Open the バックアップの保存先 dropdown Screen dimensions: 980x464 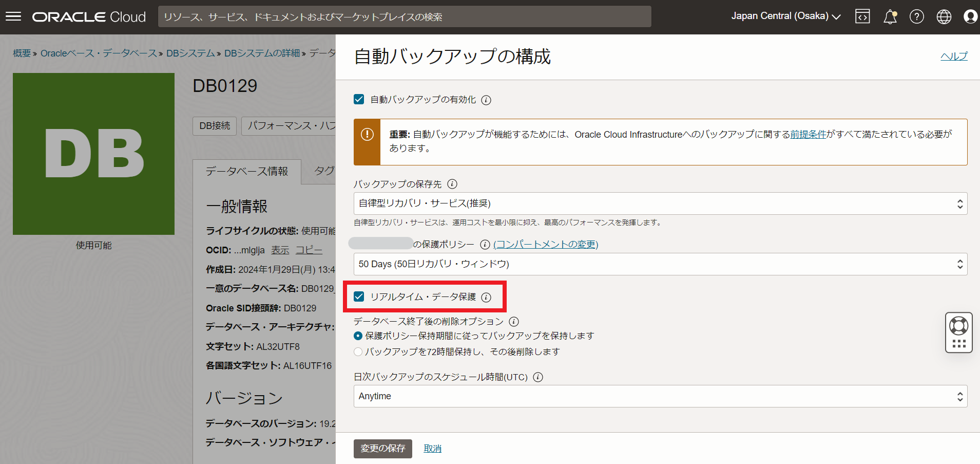pos(660,203)
